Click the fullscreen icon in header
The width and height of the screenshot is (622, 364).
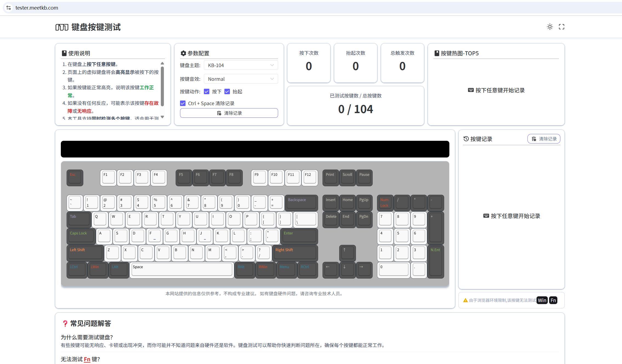point(561,27)
